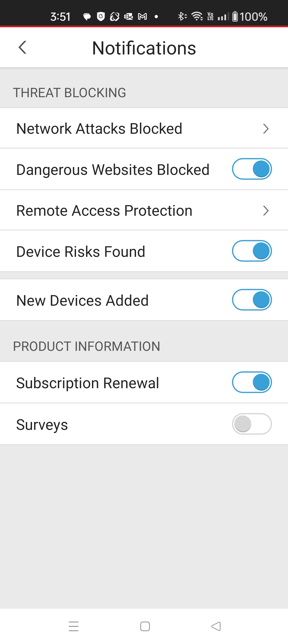The image size is (288, 644).
Task: Tap the battery indicator icon
Action: coord(235,17)
